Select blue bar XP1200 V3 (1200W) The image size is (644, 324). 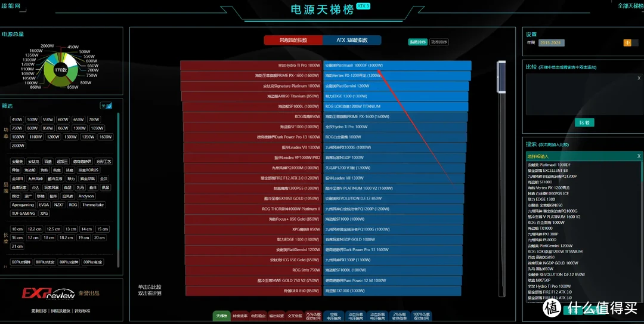[x=394, y=168]
